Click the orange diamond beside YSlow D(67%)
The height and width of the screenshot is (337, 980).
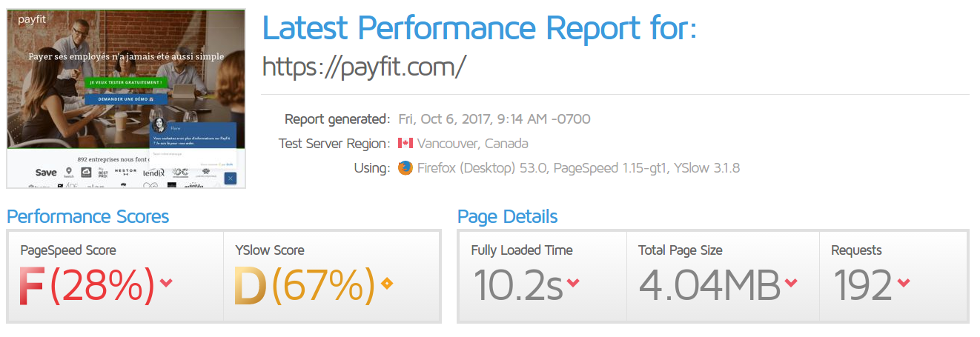(386, 283)
